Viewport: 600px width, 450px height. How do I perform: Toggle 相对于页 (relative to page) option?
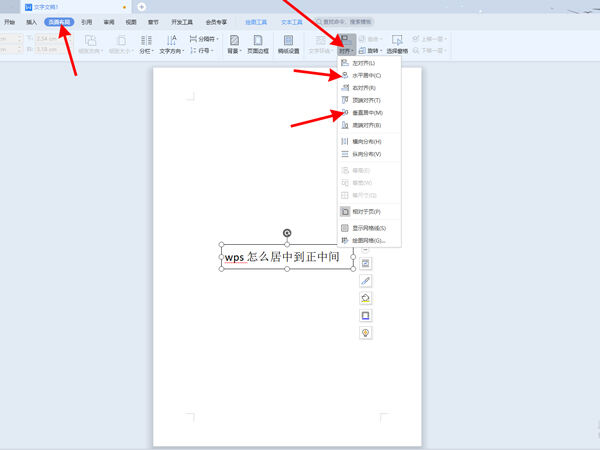click(x=366, y=211)
